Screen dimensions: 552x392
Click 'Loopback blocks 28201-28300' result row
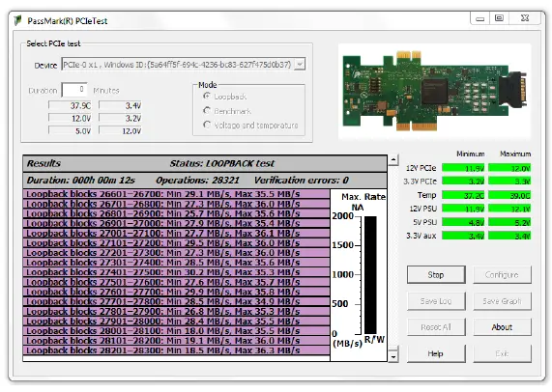176,350
